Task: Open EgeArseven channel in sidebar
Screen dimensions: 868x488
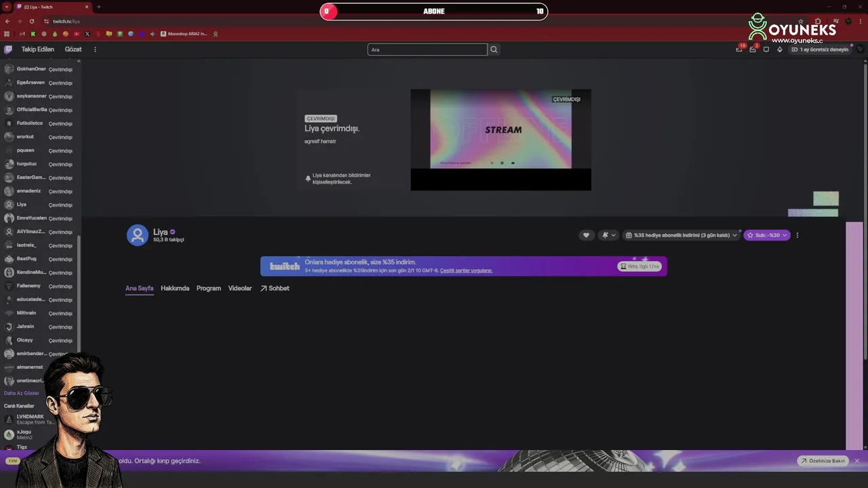Action: click(41, 83)
